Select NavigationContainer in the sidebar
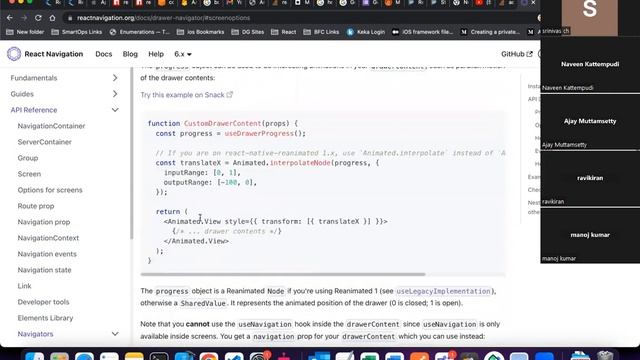The image size is (640, 360). tap(51, 126)
